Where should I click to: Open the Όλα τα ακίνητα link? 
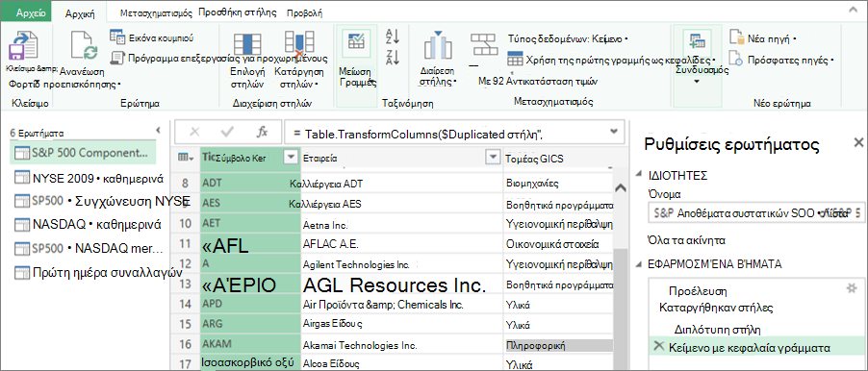pyautogui.click(x=687, y=240)
